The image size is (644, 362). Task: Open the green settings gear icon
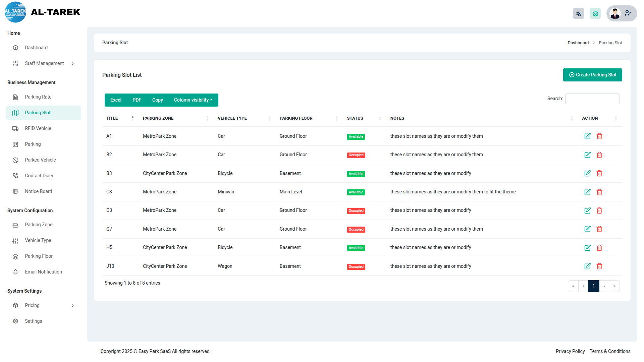coord(595,14)
